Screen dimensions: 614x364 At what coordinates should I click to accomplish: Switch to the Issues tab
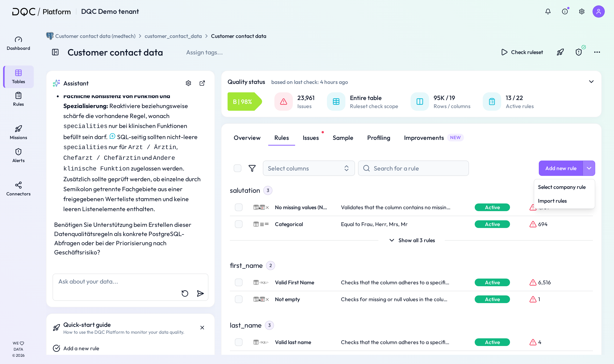(x=311, y=138)
